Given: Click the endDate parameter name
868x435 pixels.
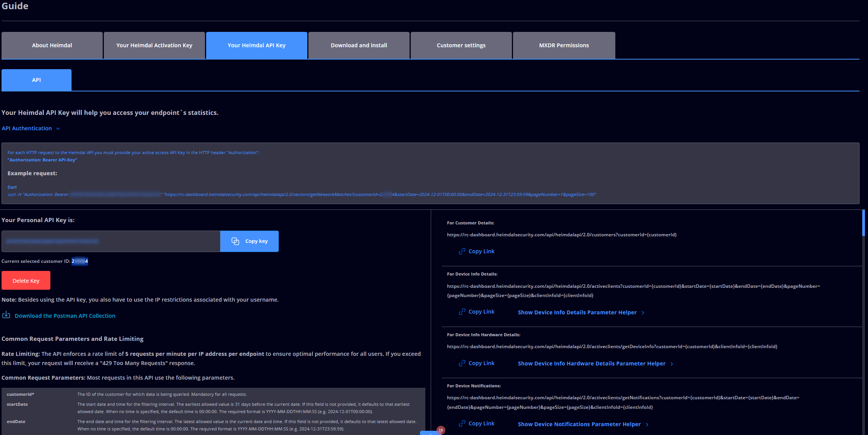Looking at the screenshot, I should pos(16,422).
